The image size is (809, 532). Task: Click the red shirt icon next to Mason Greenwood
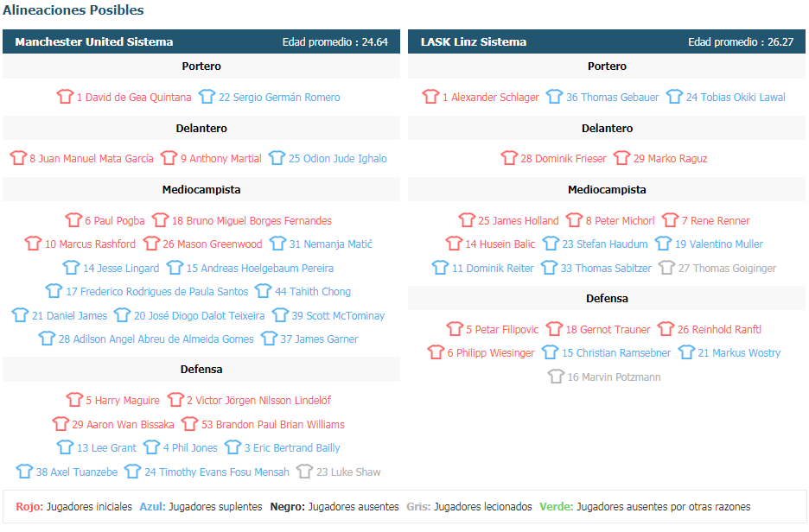pyautogui.click(x=151, y=244)
